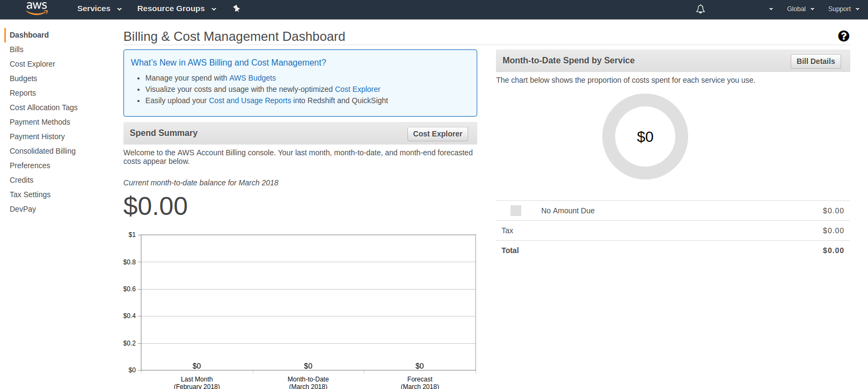Follow the AWS Budgets link

pos(252,78)
